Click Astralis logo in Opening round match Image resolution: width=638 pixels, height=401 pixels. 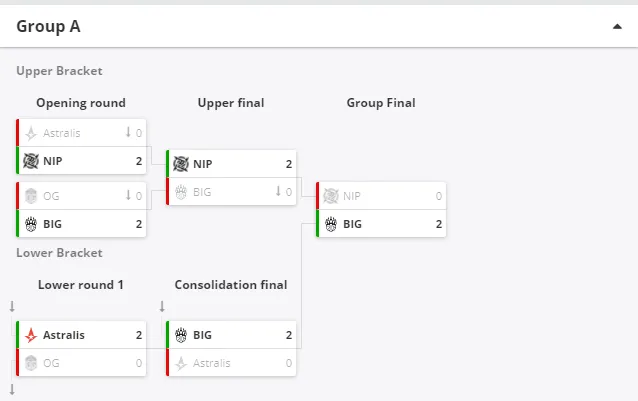(x=31, y=133)
